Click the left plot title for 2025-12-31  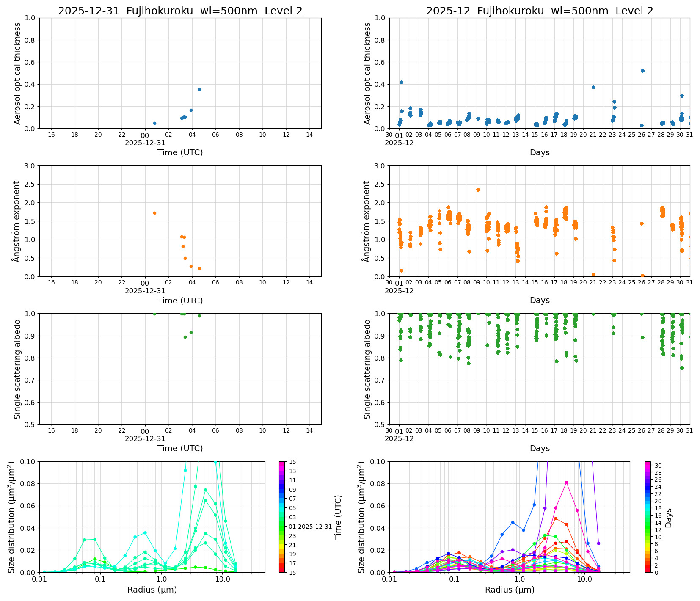[x=180, y=11]
